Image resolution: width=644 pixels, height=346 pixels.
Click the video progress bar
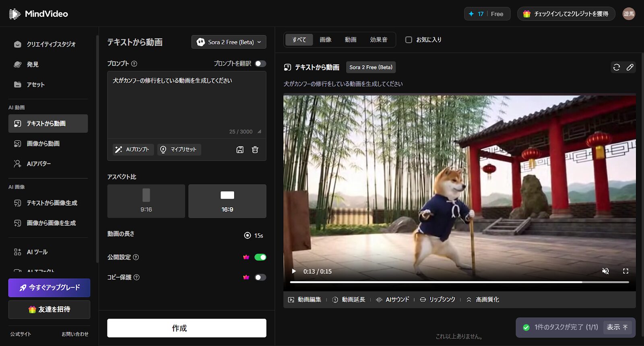tap(459, 282)
